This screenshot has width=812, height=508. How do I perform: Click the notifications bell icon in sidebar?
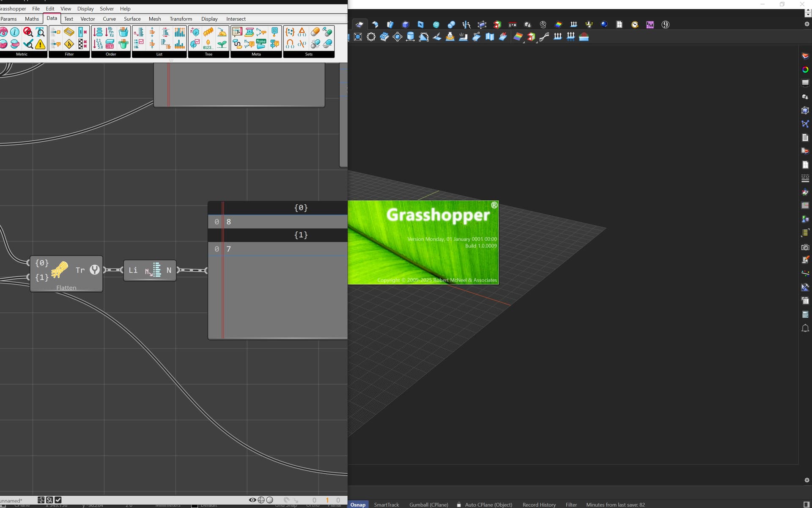coord(805,328)
